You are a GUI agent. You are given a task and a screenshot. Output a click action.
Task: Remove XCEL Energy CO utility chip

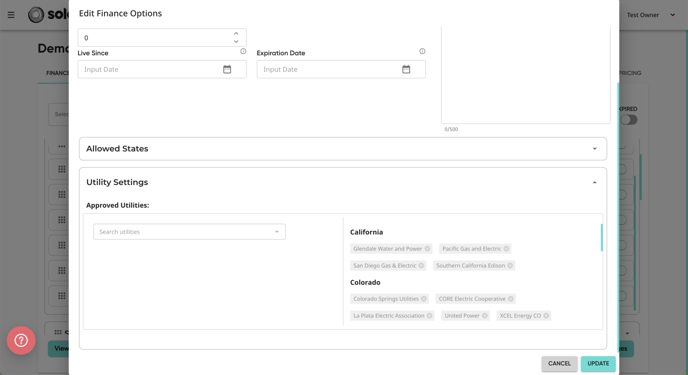(546, 316)
